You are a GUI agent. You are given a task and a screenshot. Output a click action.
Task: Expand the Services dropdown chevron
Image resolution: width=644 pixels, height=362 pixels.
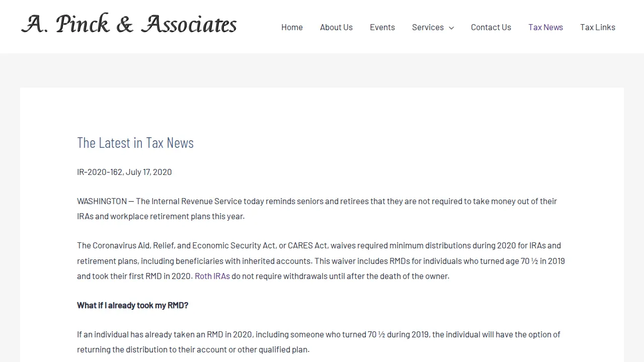[451, 28]
